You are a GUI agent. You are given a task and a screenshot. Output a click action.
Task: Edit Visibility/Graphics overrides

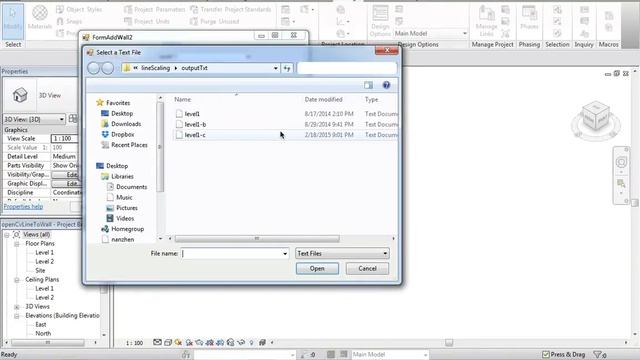coord(65,174)
